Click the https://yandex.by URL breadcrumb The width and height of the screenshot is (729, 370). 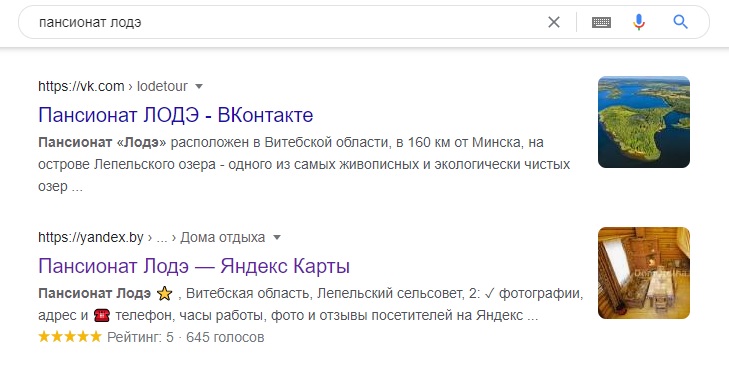click(91, 238)
